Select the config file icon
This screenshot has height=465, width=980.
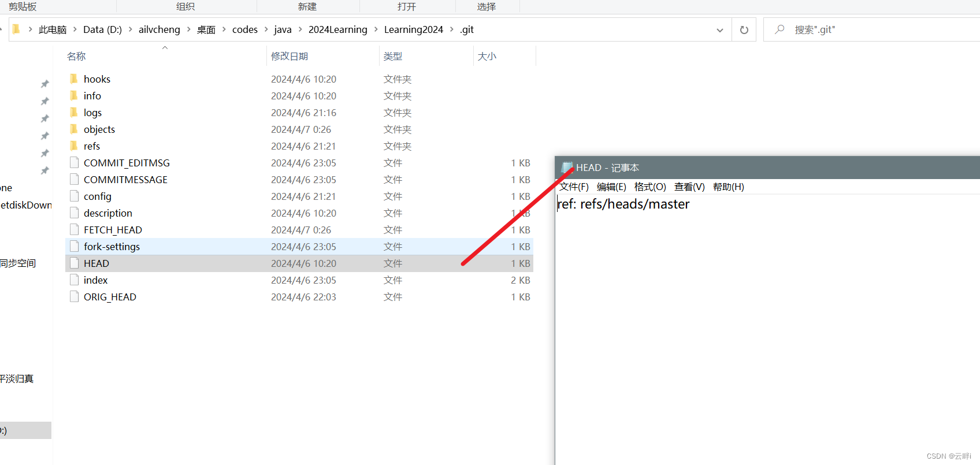(x=74, y=196)
